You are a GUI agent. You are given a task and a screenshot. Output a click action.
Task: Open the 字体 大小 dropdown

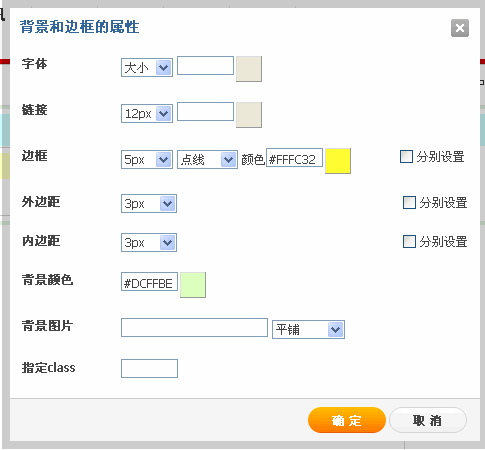click(147, 68)
